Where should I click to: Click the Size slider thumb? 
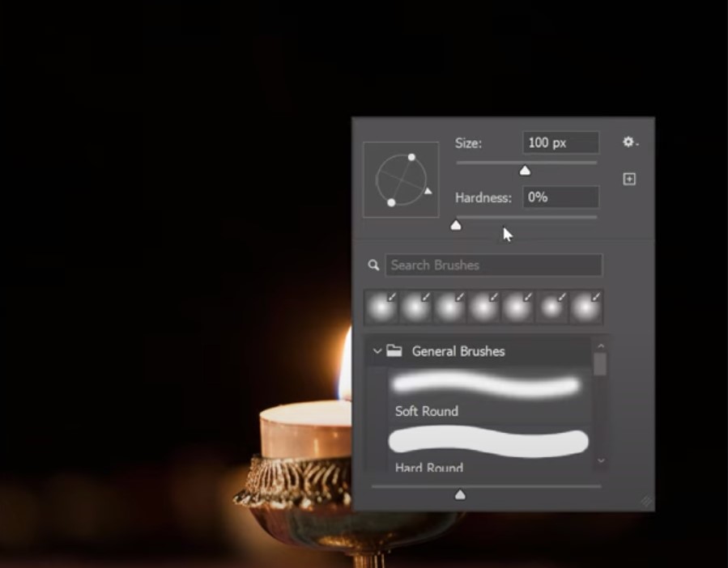(x=525, y=171)
